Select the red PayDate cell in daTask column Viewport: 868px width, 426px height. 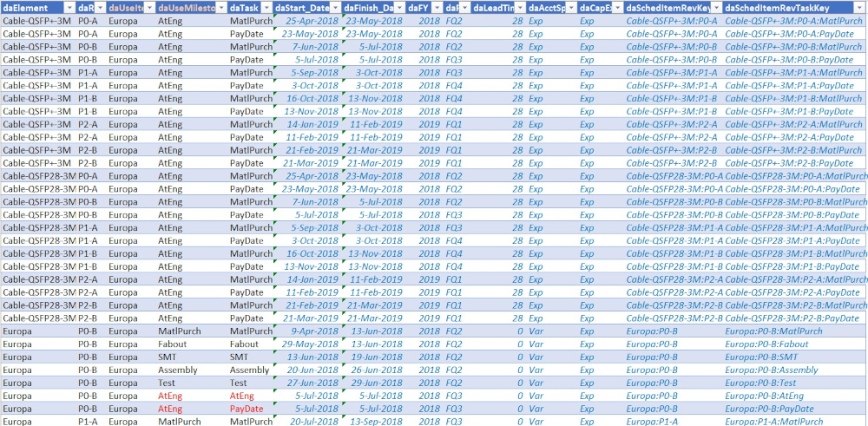point(247,409)
